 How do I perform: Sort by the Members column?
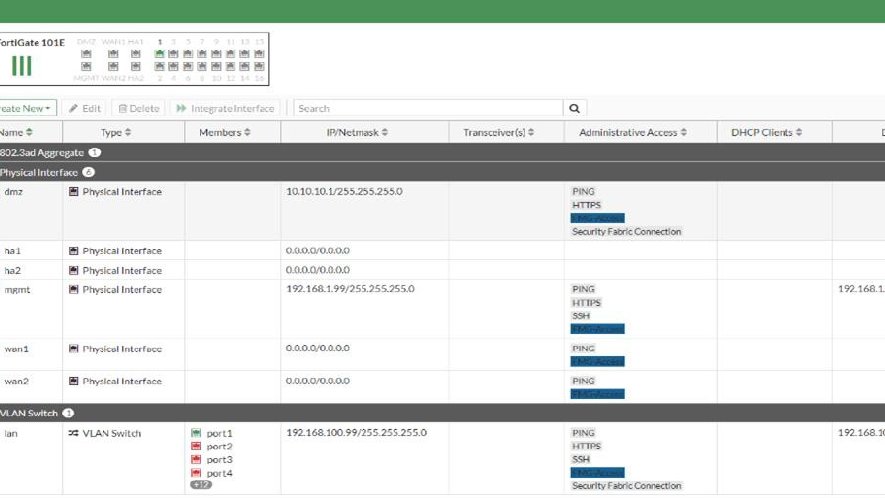(x=225, y=132)
